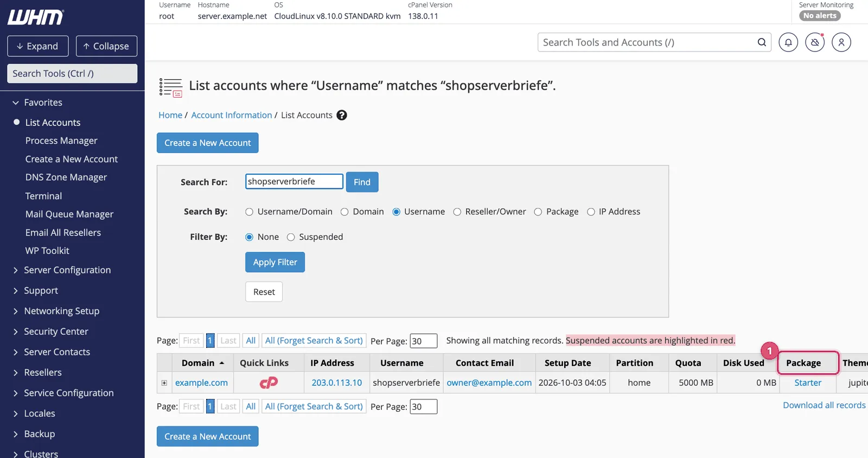The image size is (868, 458).
Task: Go to Account Information breadcrumb
Action: pyautogui.click(x=232, y=115)
